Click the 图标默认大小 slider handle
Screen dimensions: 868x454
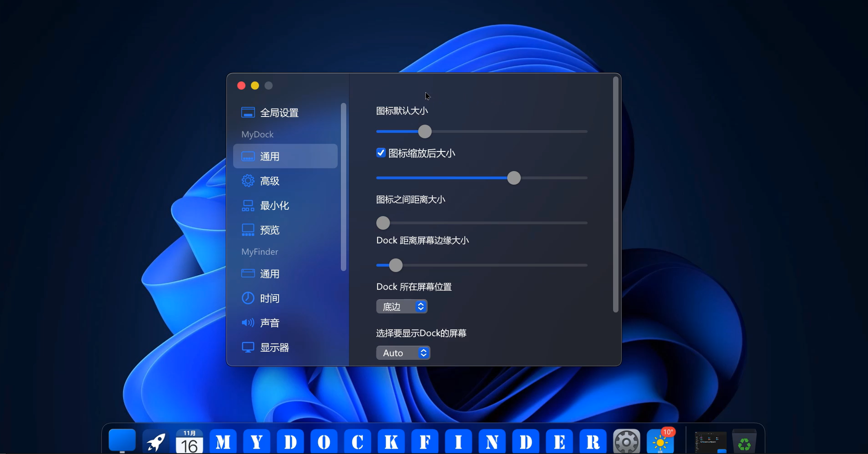pos(425,131)
